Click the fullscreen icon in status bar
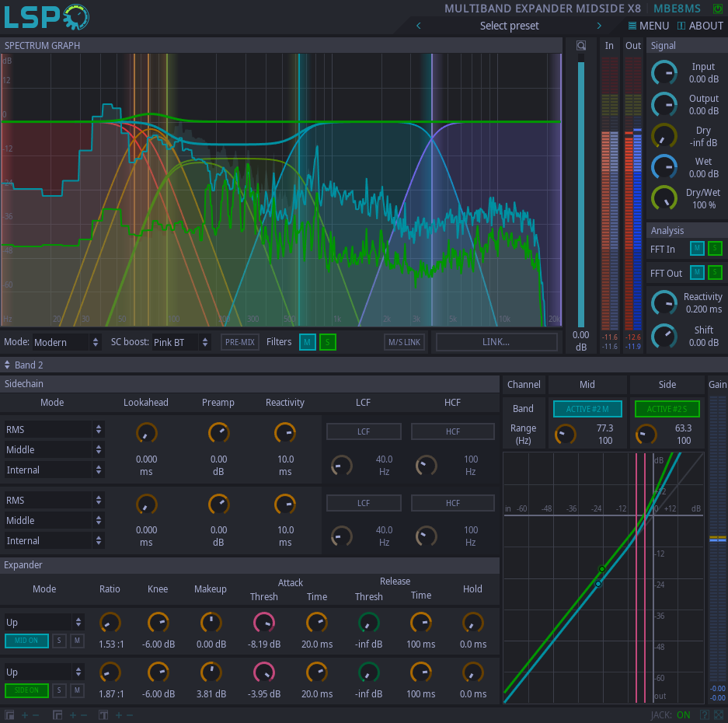The width and height of the screenshot is (728, 723). point(719,715)
